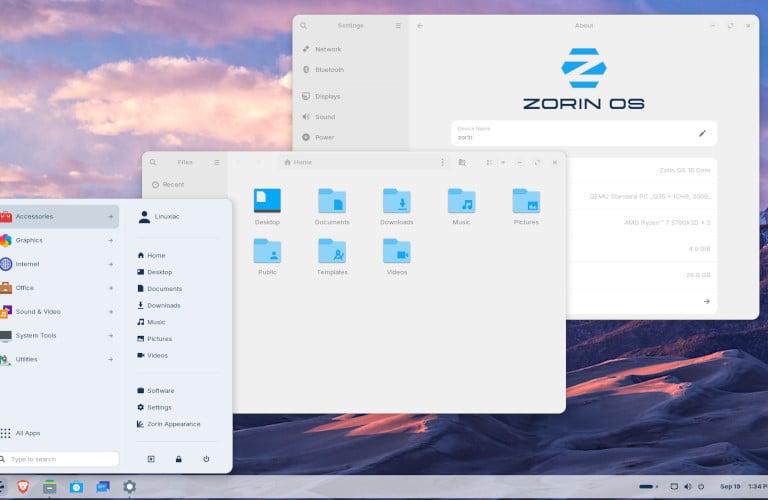Open Brave browser from the taskbar
Image resolution: width=768 pixels, height=500 pixels.
coord(23,486)
